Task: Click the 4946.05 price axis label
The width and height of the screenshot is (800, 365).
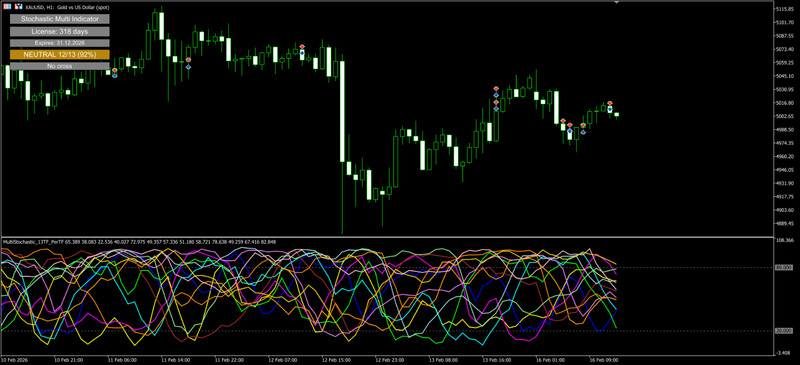Action: pos(785,169)
